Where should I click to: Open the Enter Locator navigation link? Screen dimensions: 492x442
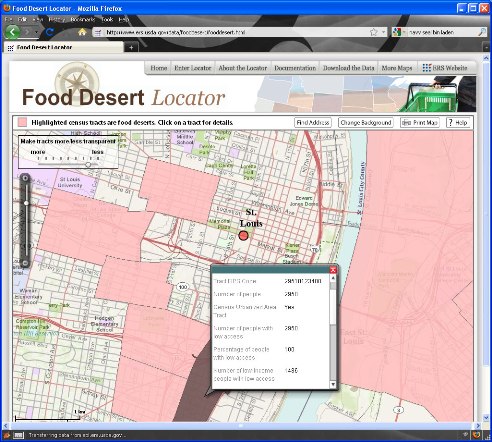tap(193, 68)
